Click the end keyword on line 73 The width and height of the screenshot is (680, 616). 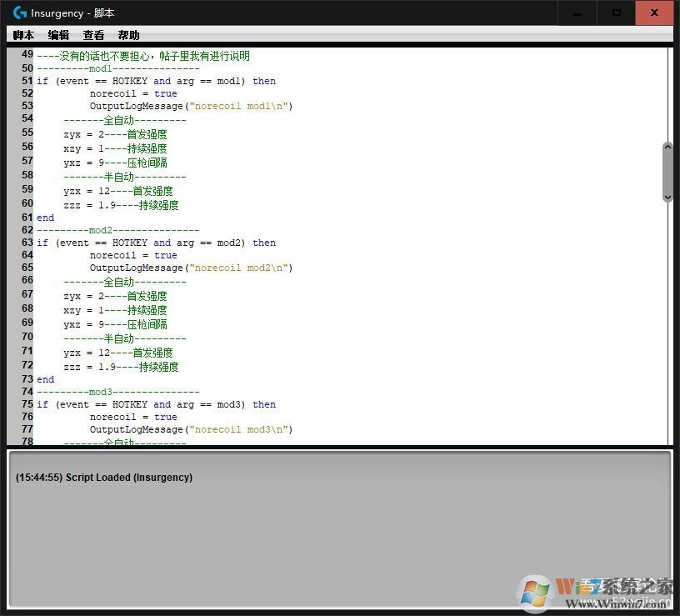click(x=45, y=379)
